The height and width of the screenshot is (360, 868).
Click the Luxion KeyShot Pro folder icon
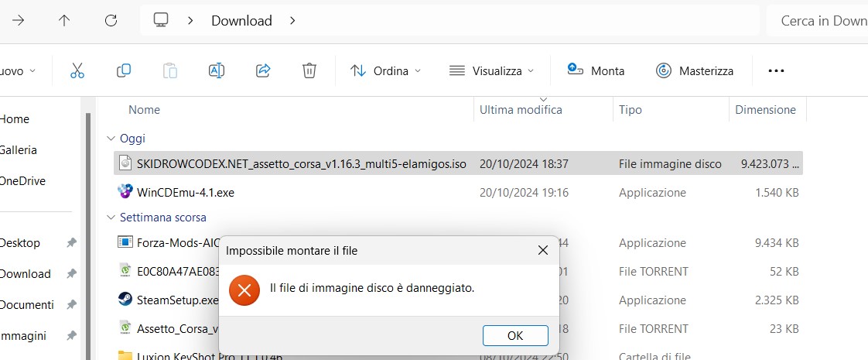click(125, 355)
